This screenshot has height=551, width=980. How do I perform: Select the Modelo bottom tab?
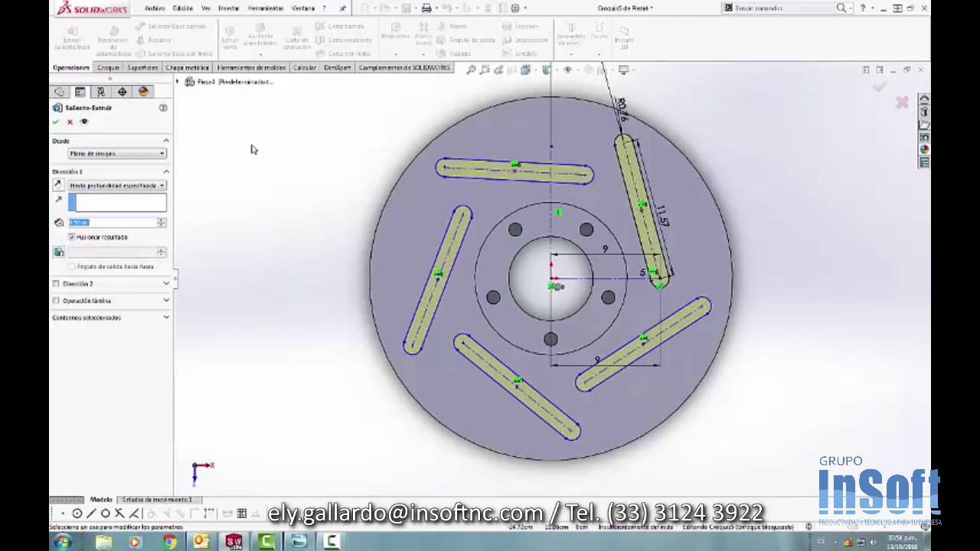(x=101, y=500)
